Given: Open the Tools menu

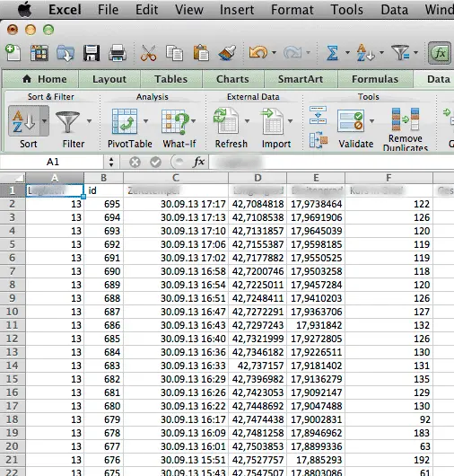Looking at the screenshot, I should [x=346, y=10].
